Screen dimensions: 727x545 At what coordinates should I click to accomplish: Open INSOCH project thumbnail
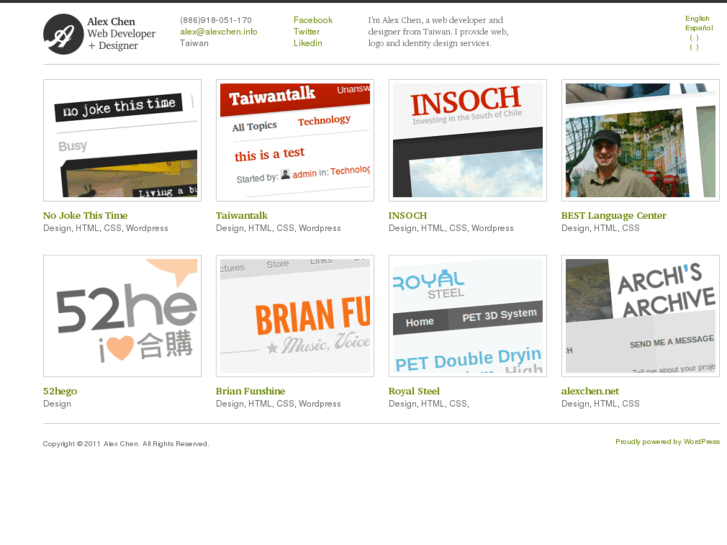click(468, 141)
